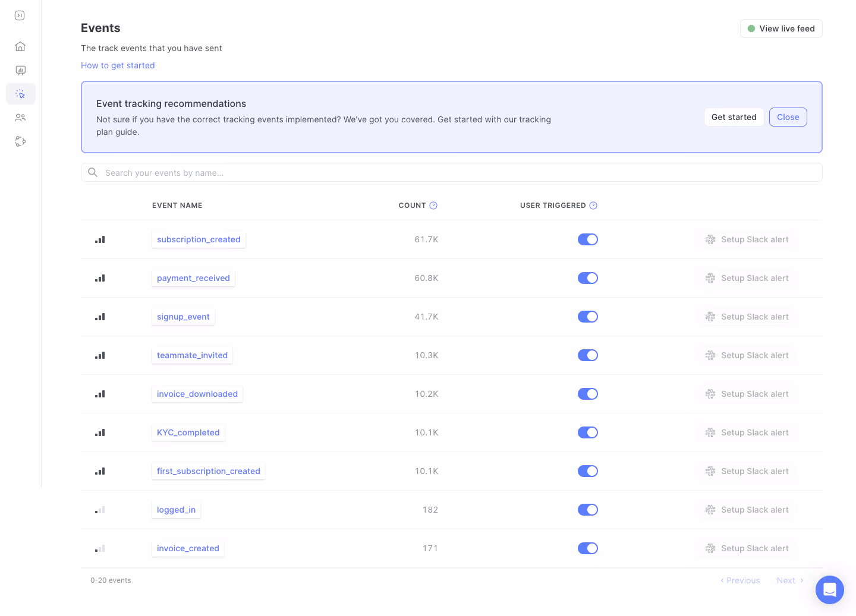Open the Home page from sidebar

[x=20, y=46]
